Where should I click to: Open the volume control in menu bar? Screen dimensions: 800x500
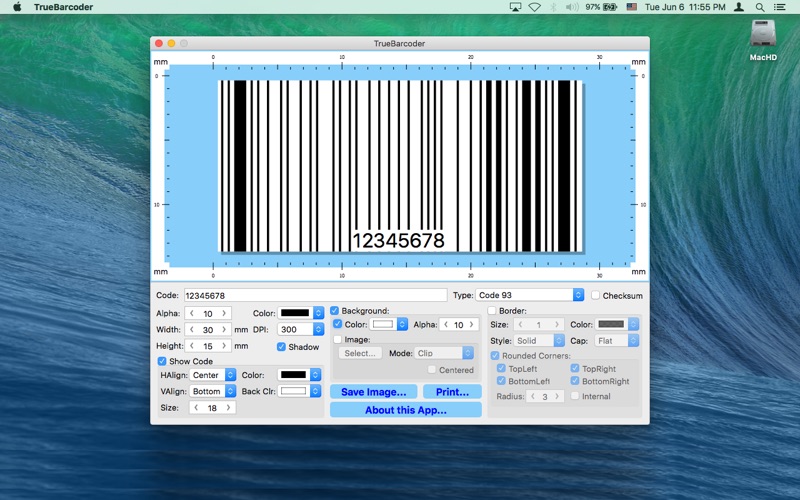click(572, 7)
